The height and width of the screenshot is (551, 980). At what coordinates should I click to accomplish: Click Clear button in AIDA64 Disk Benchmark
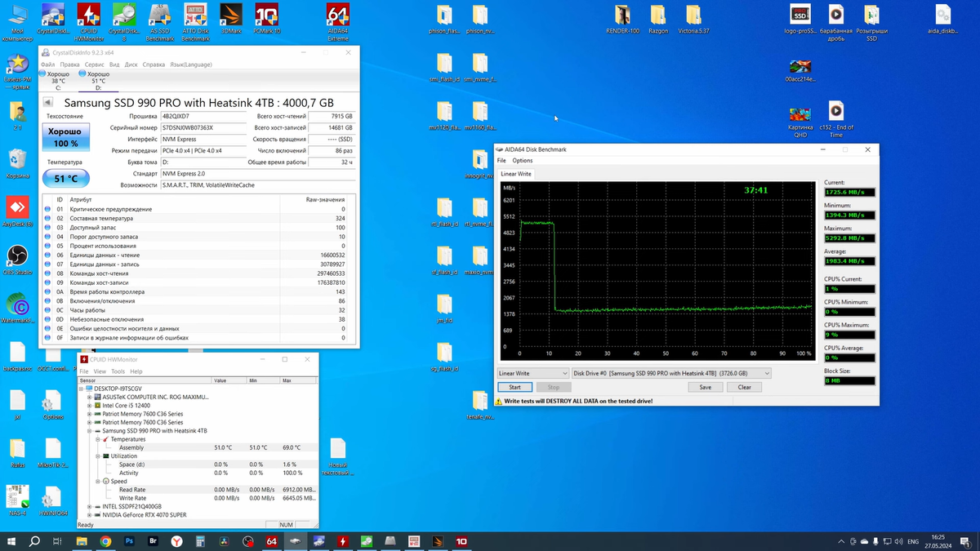pos(744,387)
